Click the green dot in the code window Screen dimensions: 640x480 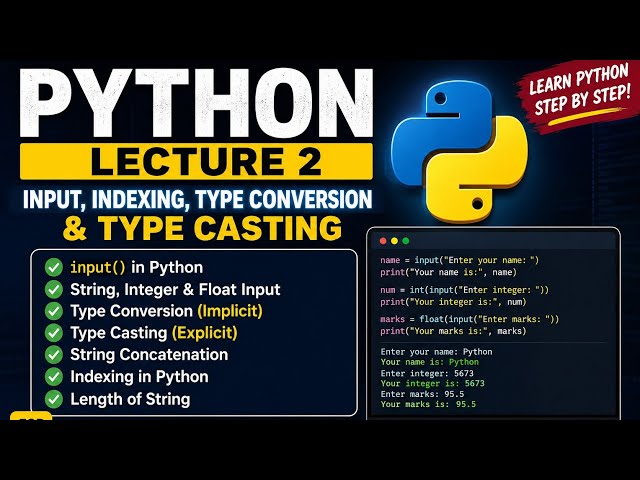[x=406, y=241]
